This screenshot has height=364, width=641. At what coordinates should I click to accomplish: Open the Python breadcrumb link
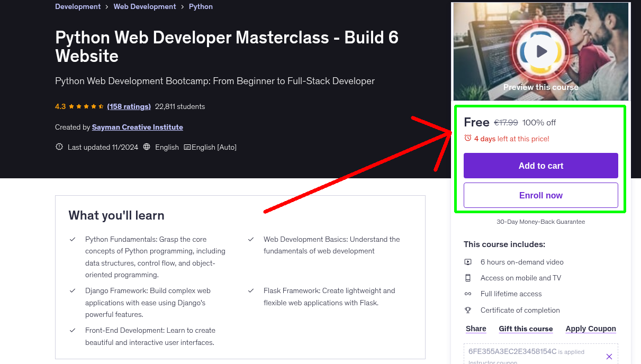(201, 7)
